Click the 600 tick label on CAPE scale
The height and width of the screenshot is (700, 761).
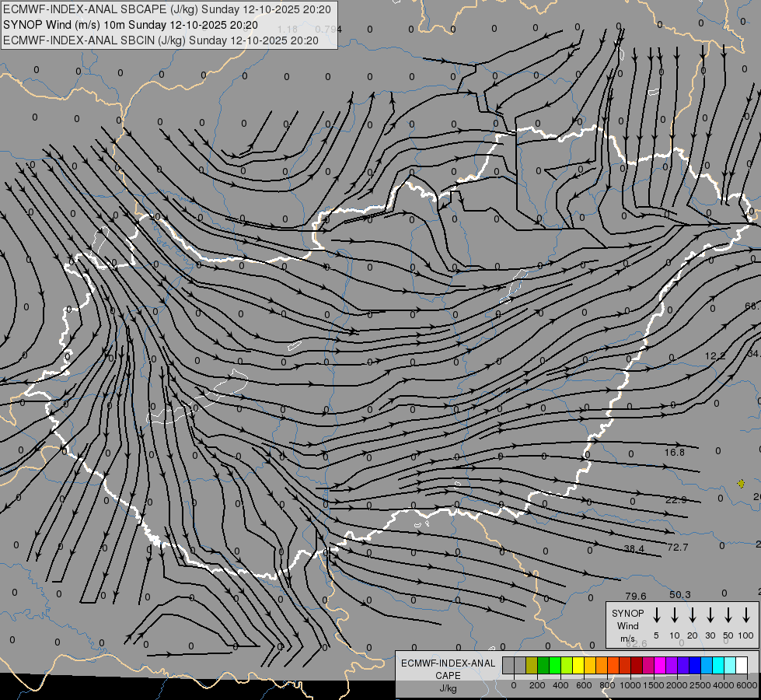click(584, 685)
